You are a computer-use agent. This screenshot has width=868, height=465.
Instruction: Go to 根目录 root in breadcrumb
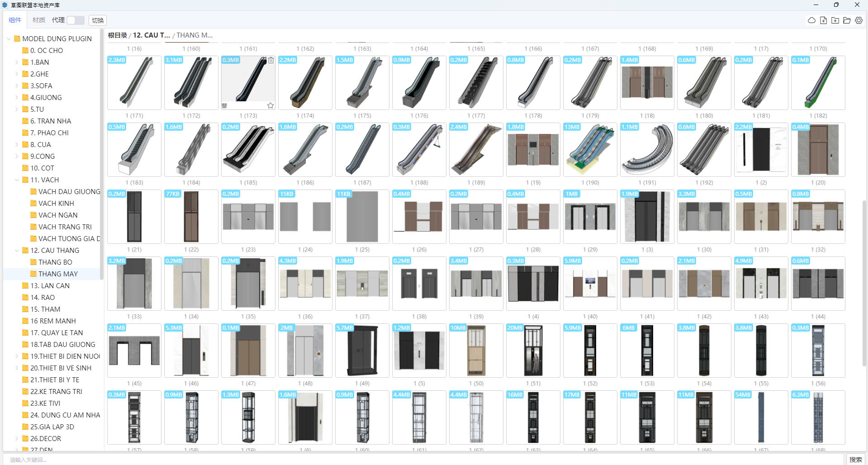coord(117,35)
